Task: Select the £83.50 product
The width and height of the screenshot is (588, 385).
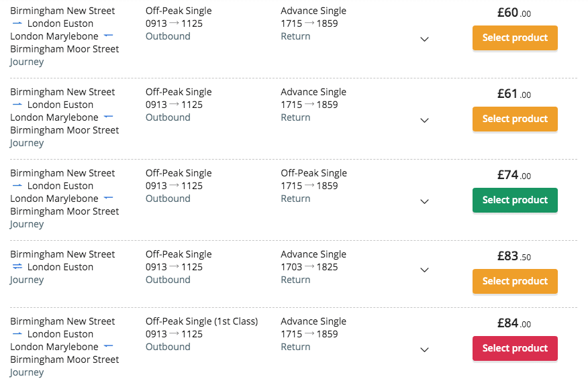Action: pyautogui.click(x=515, y=281)
